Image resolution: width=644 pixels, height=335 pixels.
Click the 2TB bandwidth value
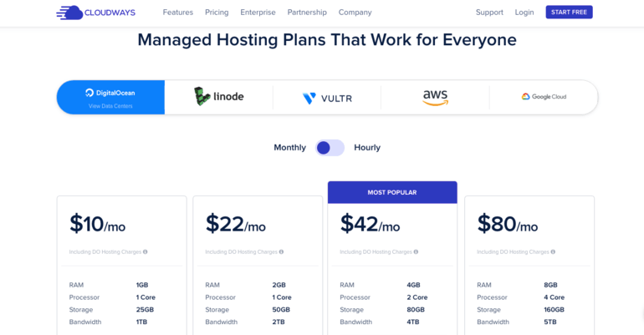279,322
